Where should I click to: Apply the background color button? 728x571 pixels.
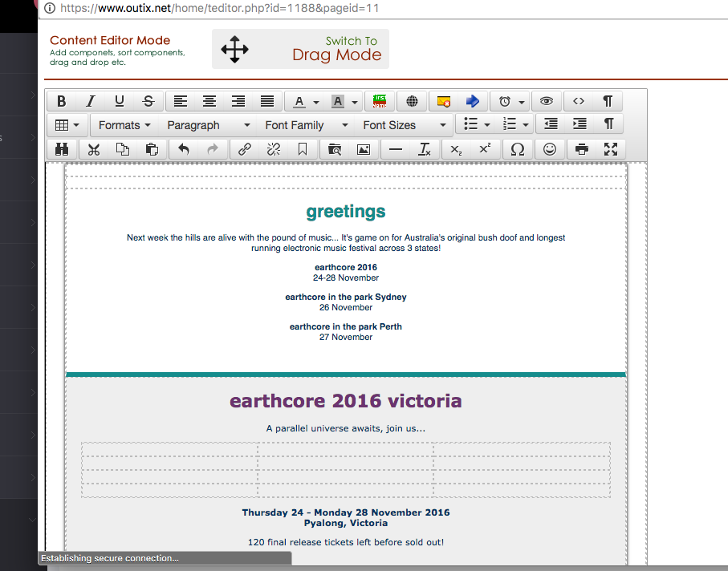338,101
